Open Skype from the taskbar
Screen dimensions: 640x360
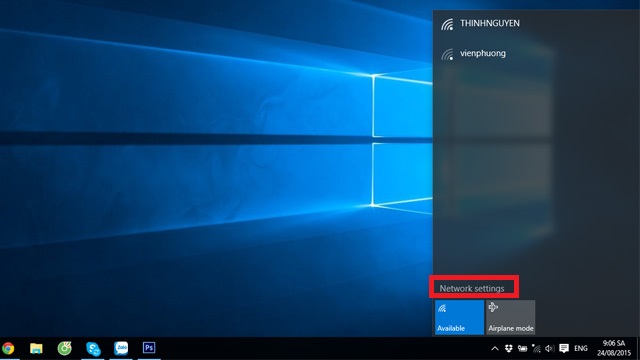click(x=93, y=348)
